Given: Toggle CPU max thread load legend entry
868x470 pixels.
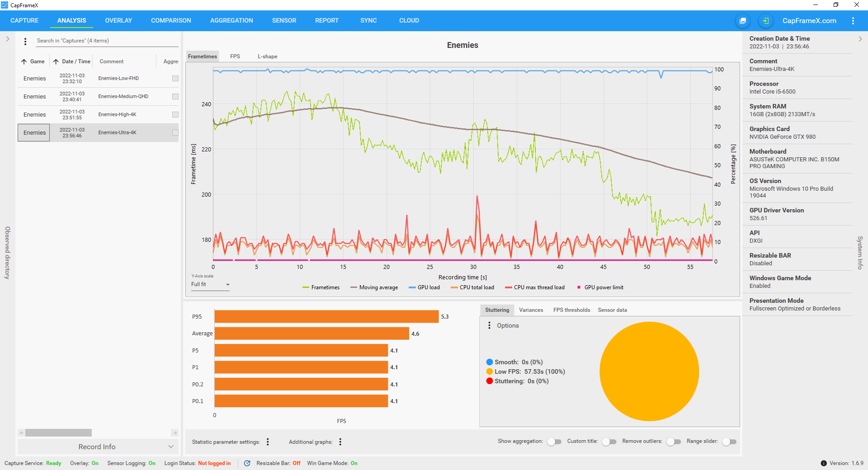Looking at the screenshot, I should tap(535, 287).
